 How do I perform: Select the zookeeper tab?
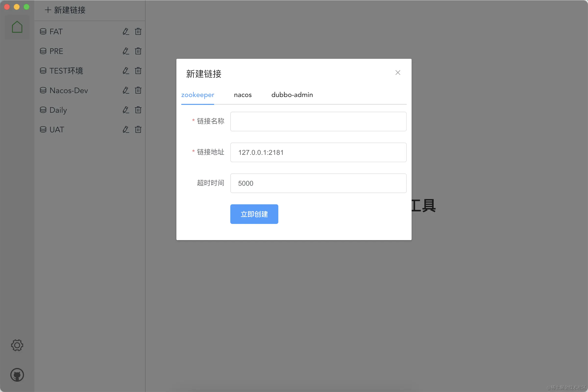click(x=197, y=95)
